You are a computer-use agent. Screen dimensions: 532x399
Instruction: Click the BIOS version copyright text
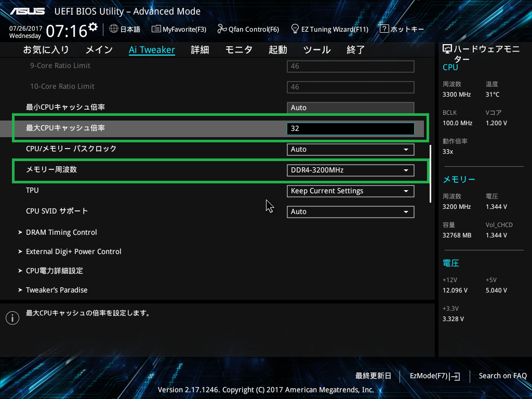click(x=266, y=390)
